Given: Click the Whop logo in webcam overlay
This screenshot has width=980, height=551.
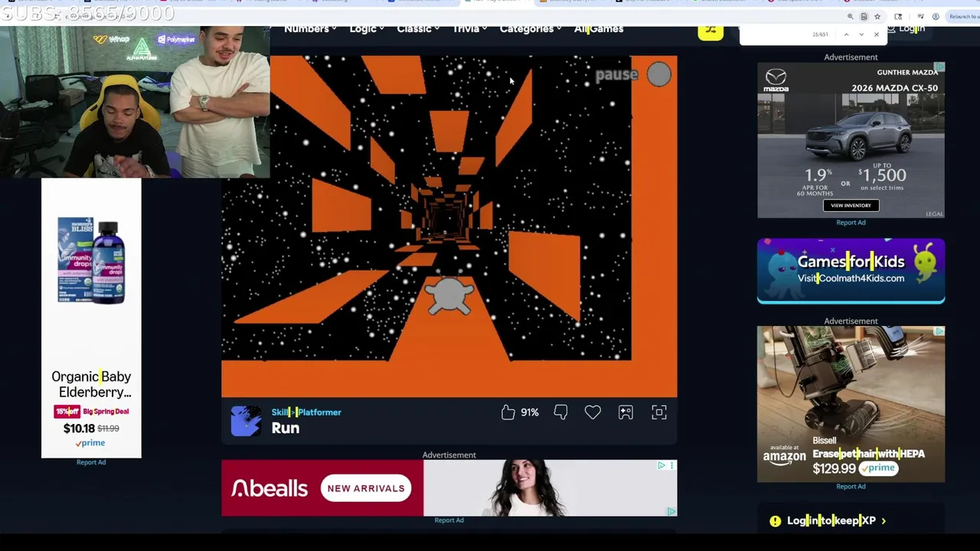Looking at the screenshot, I should pyautogui.click(x=111, y=39).
